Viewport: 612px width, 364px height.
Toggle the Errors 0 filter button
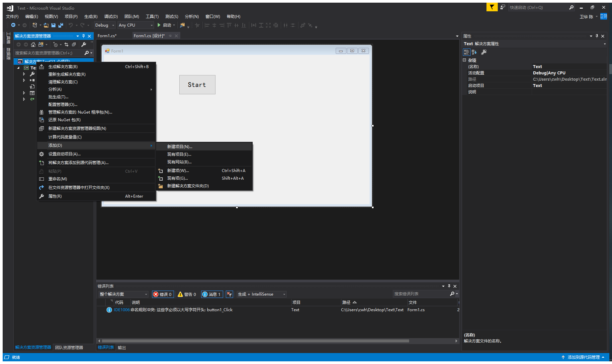point(163,294)
